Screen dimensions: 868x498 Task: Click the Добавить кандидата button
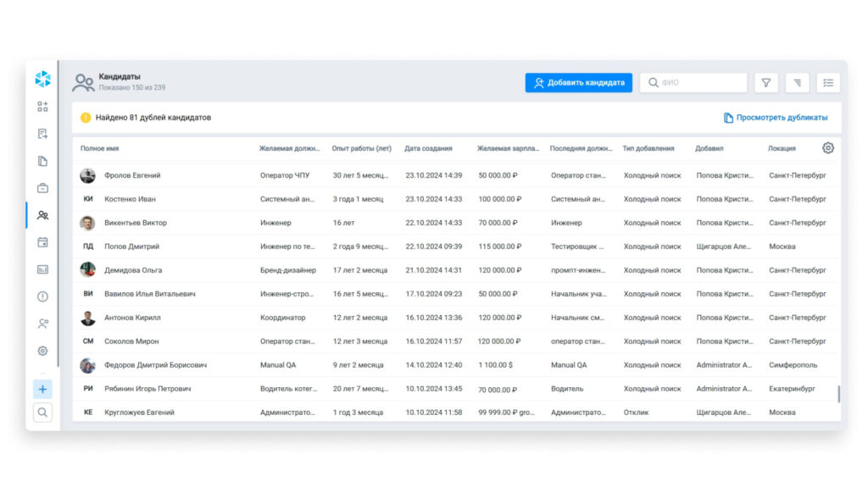point(578,82)
